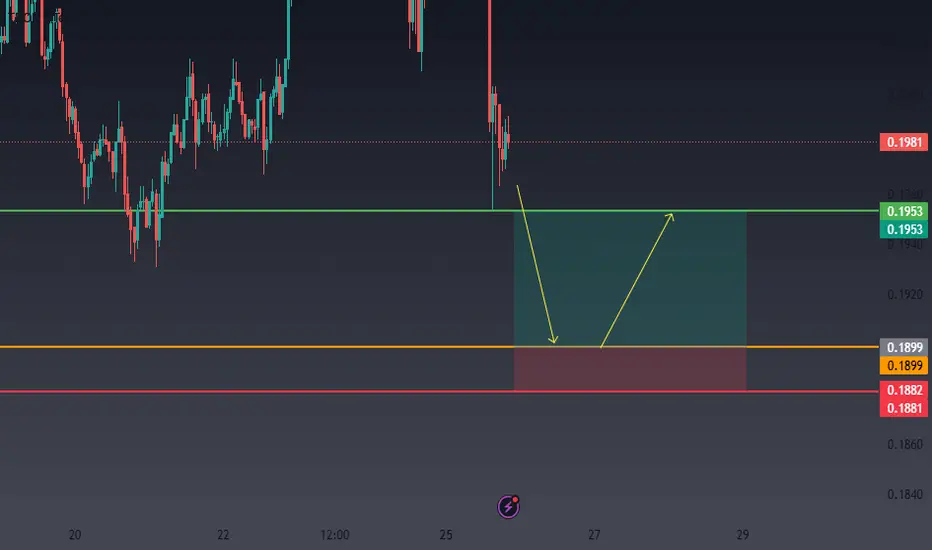Click the 0.1840 price axis value
Screen dimensions: 932x550
pos(905,494)
